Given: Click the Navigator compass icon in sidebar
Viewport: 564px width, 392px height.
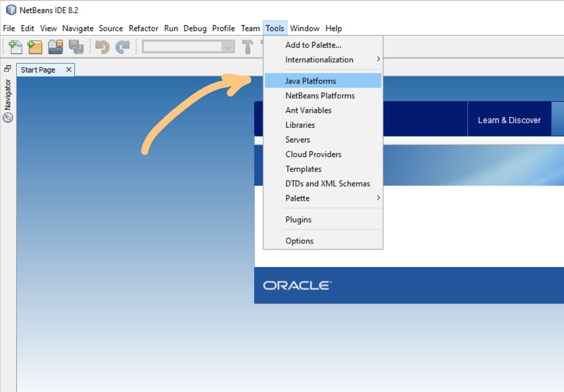Looking at the screenshot, I should point(8,117).
